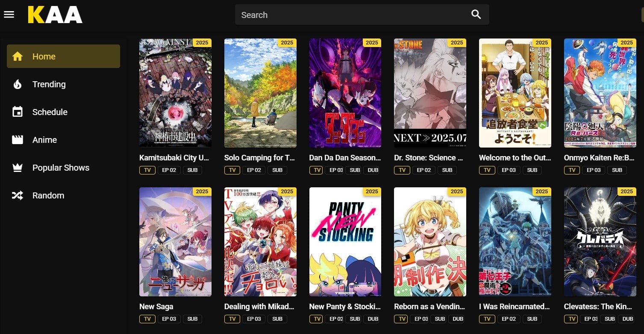Focus the Search input field
The width and height of the screenshot is (644, 334).
pyautogui.click(x=362, y=15)
